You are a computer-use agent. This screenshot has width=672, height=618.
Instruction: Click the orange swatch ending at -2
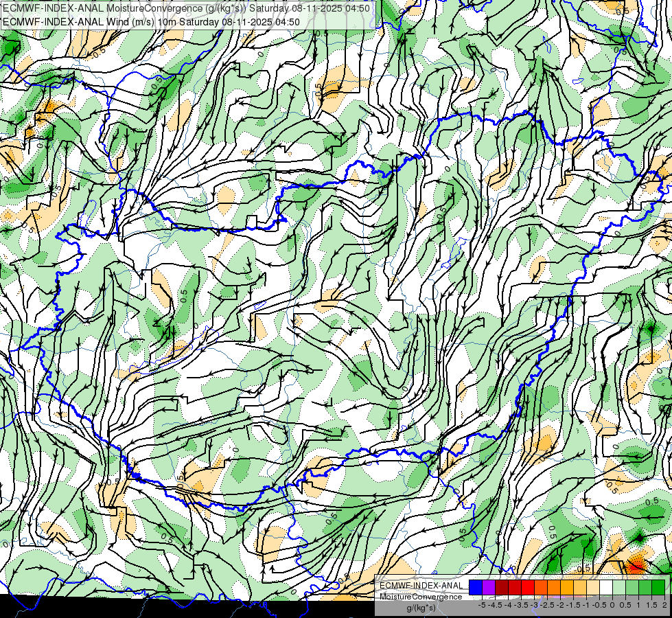click(x=554, y=588)
